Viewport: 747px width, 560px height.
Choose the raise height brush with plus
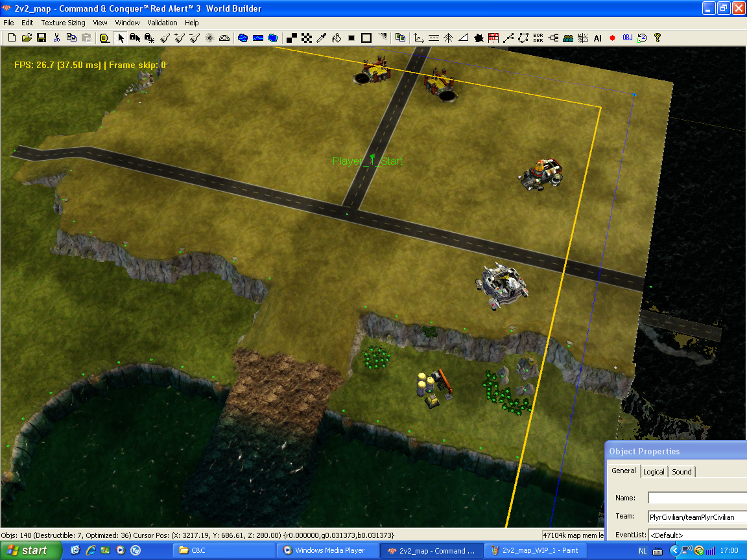click(180, 38)
